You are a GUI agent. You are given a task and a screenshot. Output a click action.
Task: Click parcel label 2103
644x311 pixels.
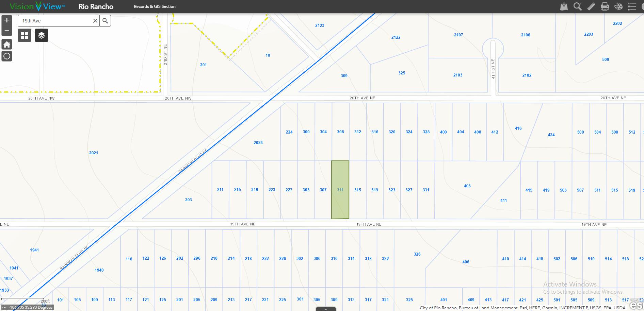tap(458, 75)
